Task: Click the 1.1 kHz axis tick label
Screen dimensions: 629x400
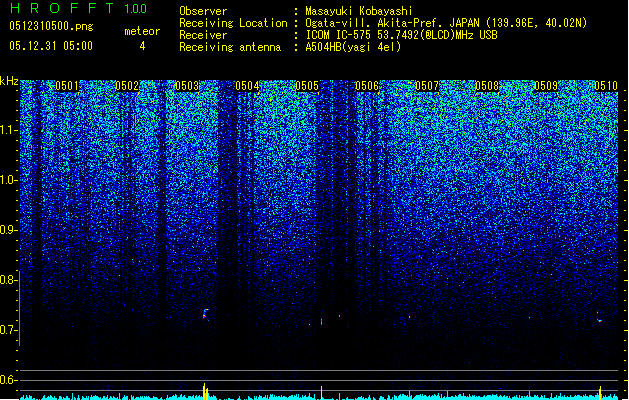Action: [8, 130]
